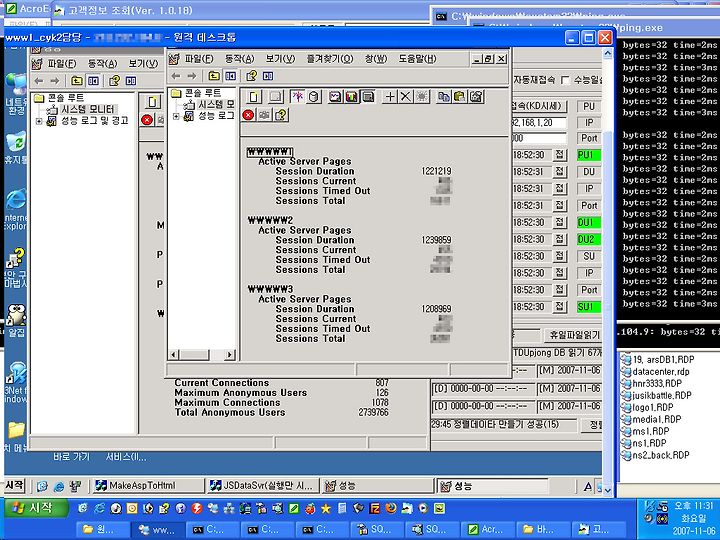Screen dimensions: 720x540
Task: Click the Highlight counter icon
Action: pyautogui.click(x=422, y=96)
